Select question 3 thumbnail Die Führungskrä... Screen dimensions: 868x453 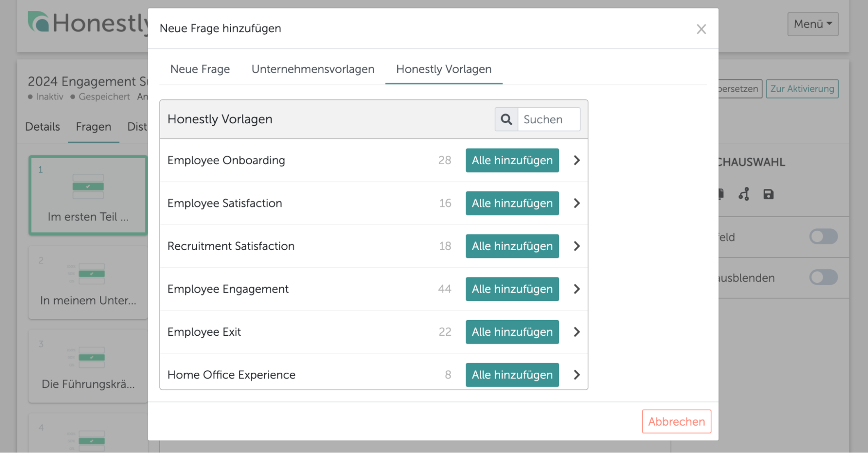tap(88, 366)
